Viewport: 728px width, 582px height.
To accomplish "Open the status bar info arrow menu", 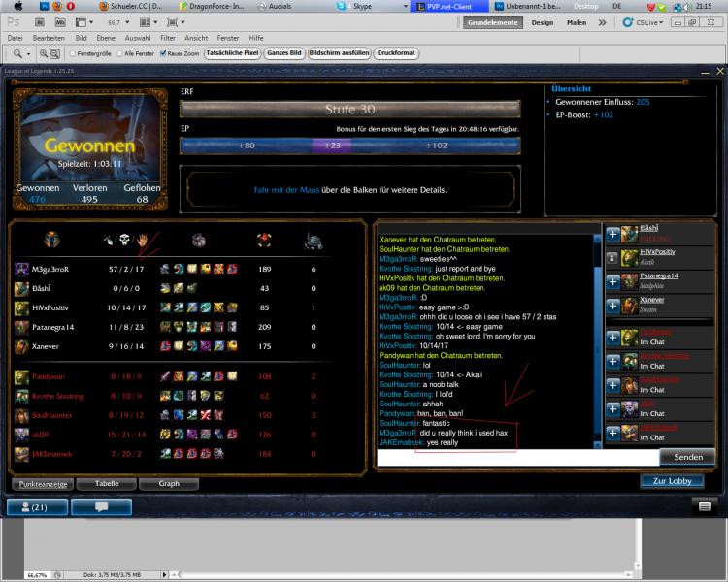I will coord(164,575).
